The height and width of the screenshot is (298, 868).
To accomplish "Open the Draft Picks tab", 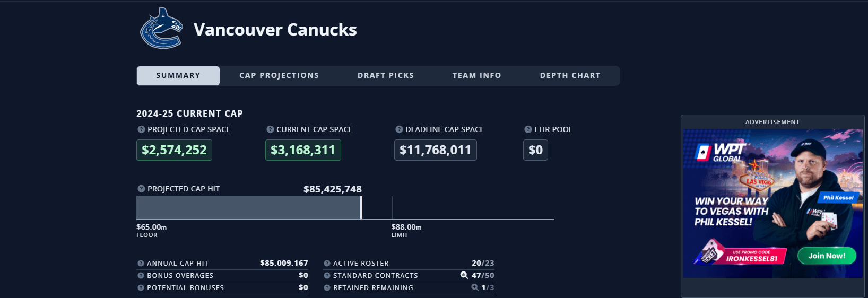I will 386,76.
